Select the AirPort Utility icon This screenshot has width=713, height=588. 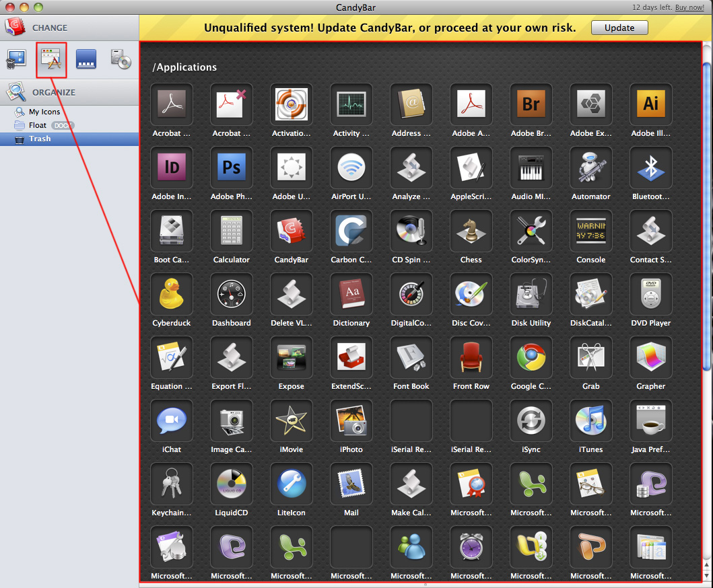[351, 168]
